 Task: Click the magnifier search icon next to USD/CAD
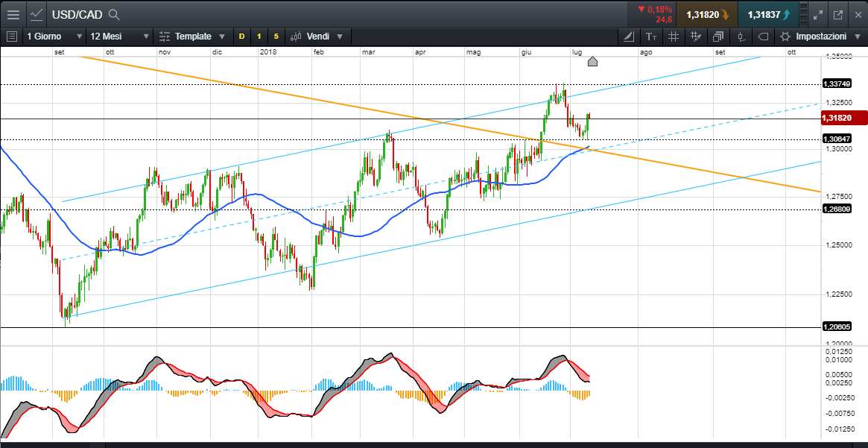(114, 15)
